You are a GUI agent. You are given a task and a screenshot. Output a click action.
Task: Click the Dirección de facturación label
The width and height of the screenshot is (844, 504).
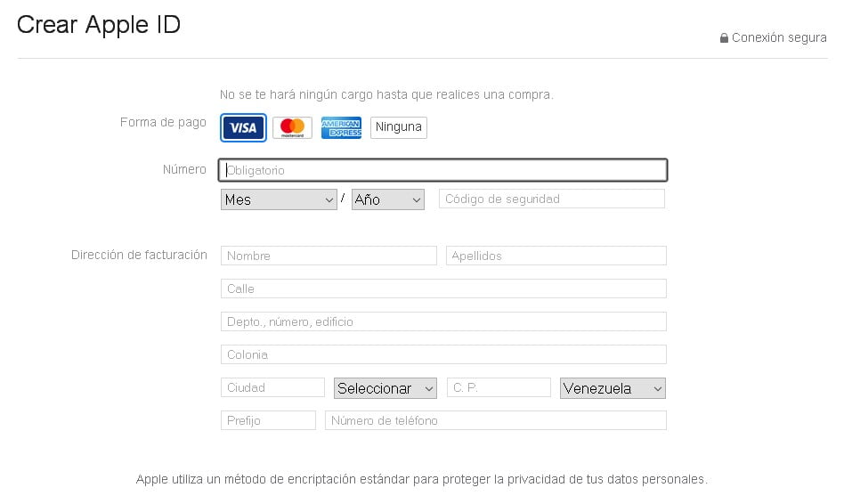pos(139,255)
